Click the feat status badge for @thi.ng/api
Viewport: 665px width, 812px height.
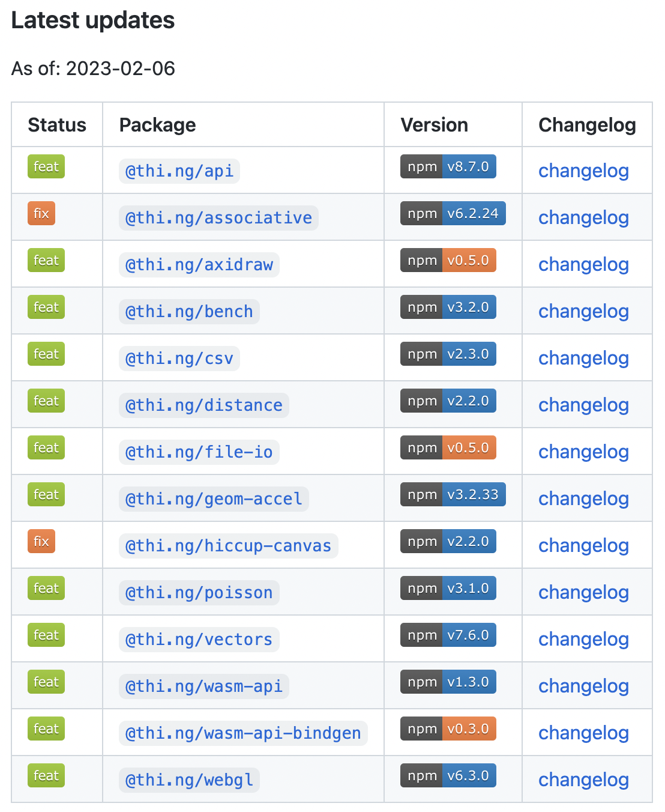pyautogui.click(x=46, y=167)
